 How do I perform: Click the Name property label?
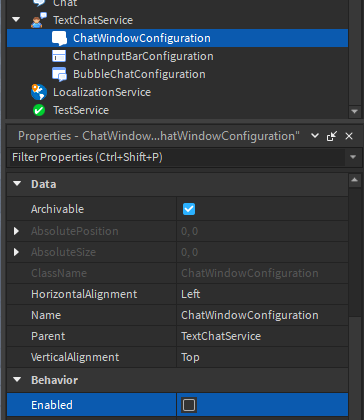(x=46, y=315)
